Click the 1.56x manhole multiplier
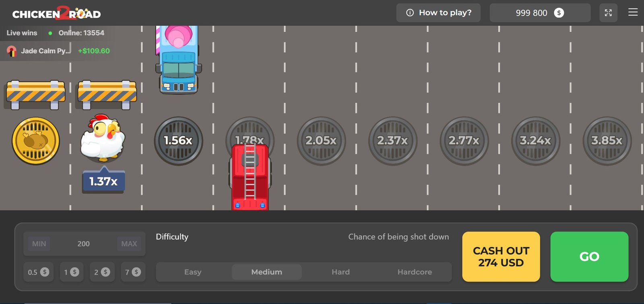 pyautogui.click(x=178, y=141)
